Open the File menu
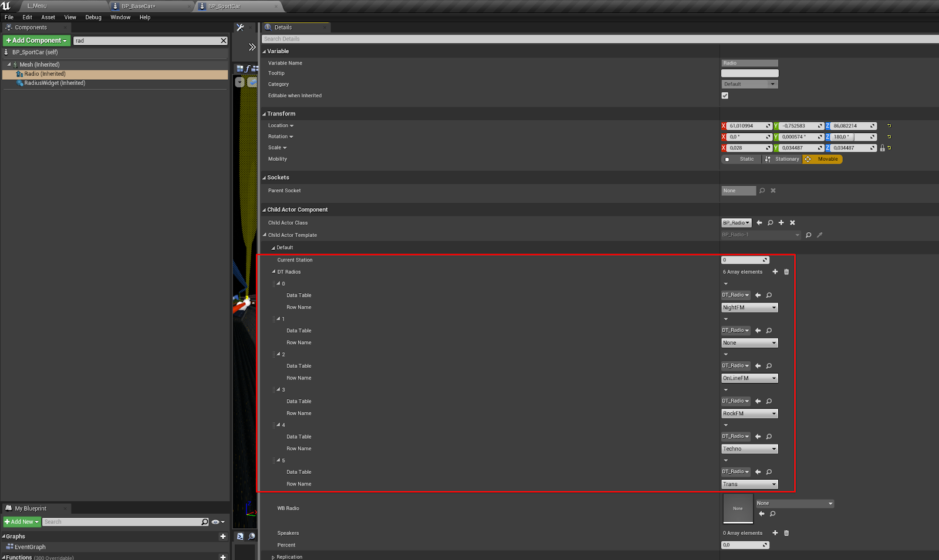Image resolution: width=939 pixels, height=560 pixels. tap(9, 17)
